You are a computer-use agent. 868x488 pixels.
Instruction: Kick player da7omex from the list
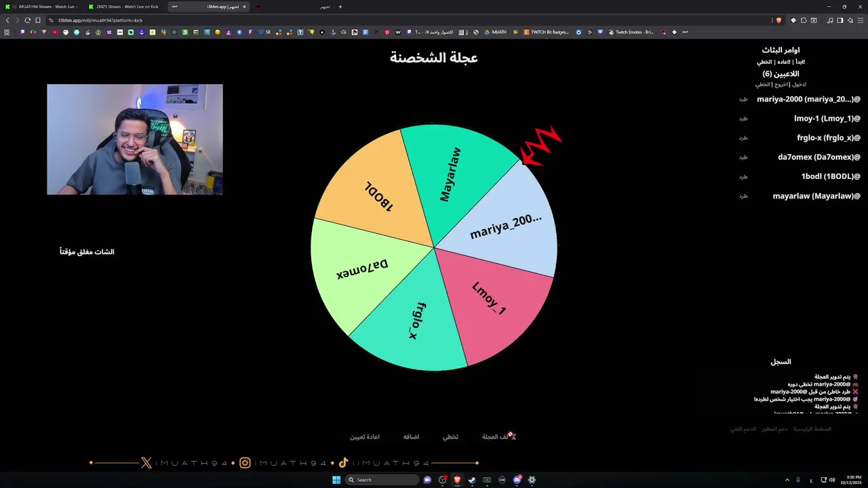coord(743,157)
